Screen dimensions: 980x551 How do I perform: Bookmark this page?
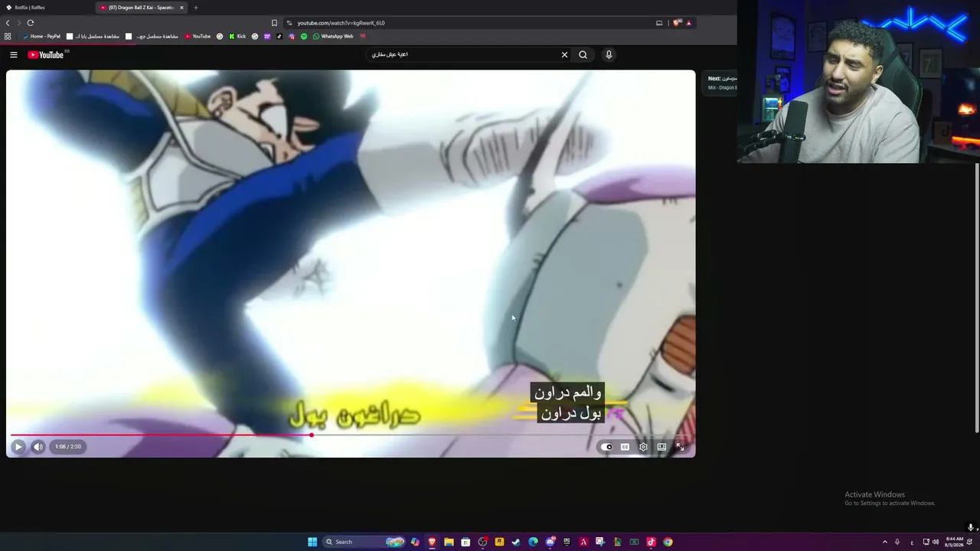click(274, 23)
